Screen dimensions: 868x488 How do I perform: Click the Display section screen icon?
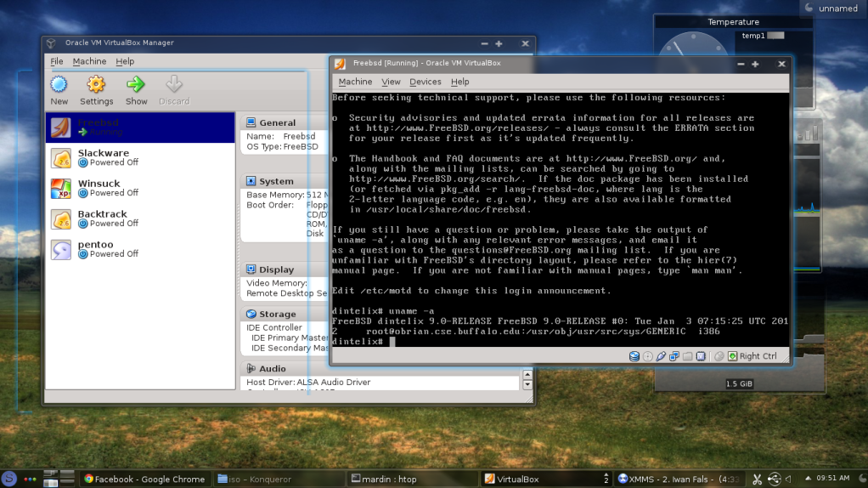click(251, 270)
